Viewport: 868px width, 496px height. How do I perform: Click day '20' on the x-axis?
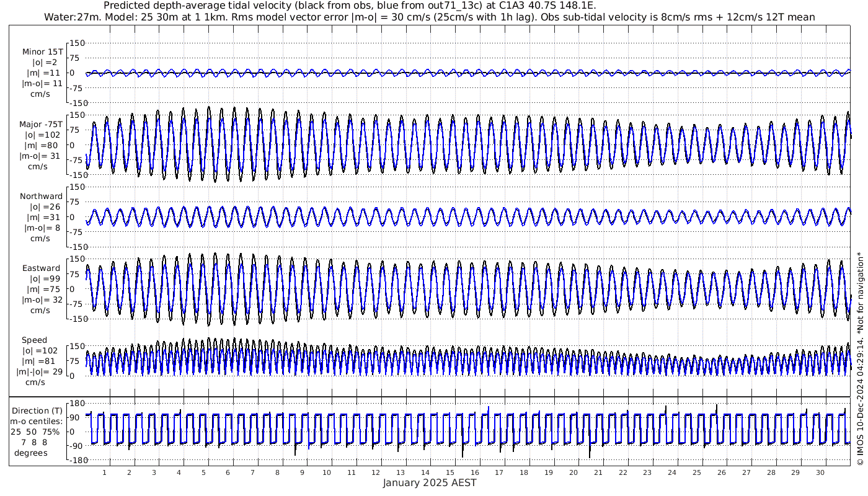coord(573,472)
